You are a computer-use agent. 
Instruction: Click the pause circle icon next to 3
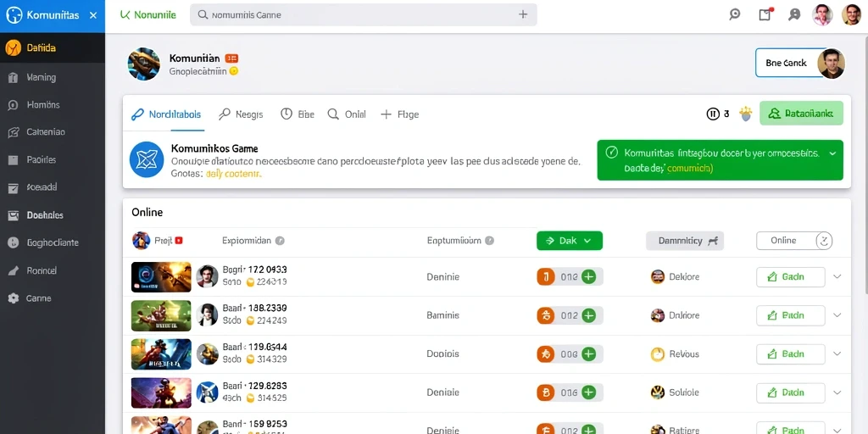713,114
